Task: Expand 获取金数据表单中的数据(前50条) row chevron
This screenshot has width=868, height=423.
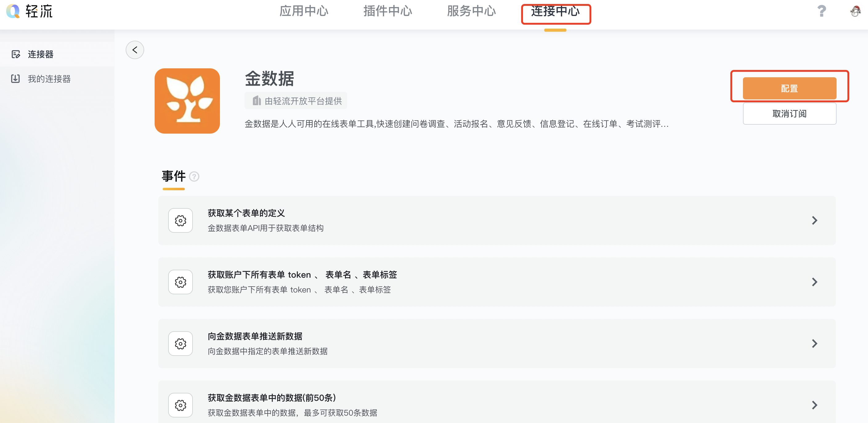Action: [814, 405]
